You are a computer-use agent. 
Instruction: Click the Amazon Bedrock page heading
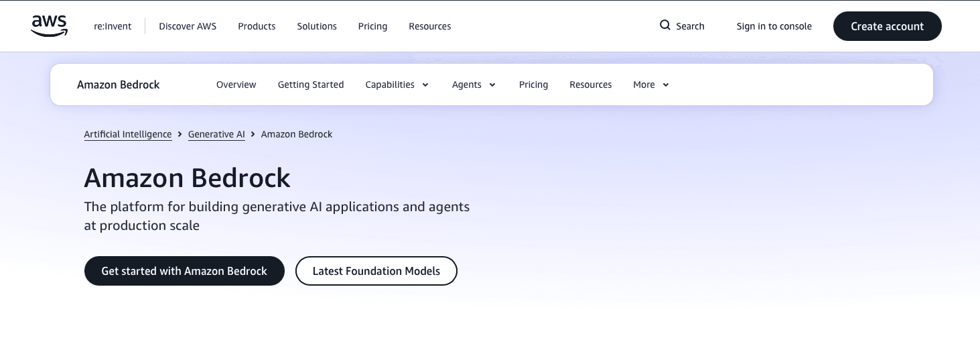tap(188, 178)
